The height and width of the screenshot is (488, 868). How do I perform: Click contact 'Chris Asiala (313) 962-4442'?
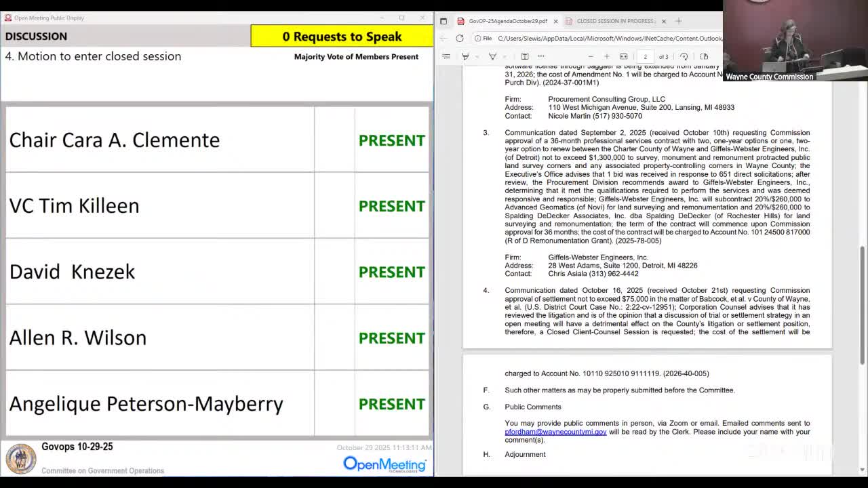(593, 274)
